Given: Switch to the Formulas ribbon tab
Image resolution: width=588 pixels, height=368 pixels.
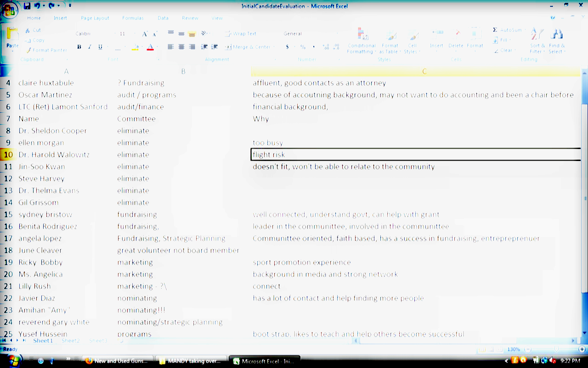Looking at the screenshot, I should tap(133, 18).
